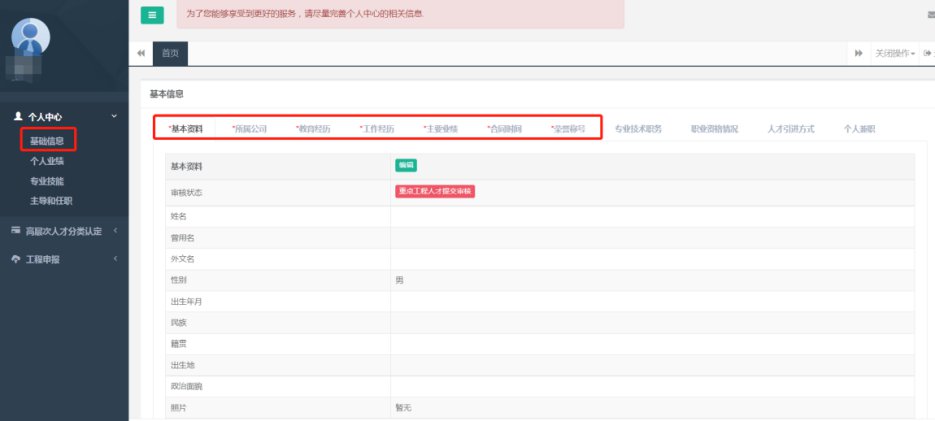Expand the 高层次人才分类认定 menu chevron

coord(115,231)
